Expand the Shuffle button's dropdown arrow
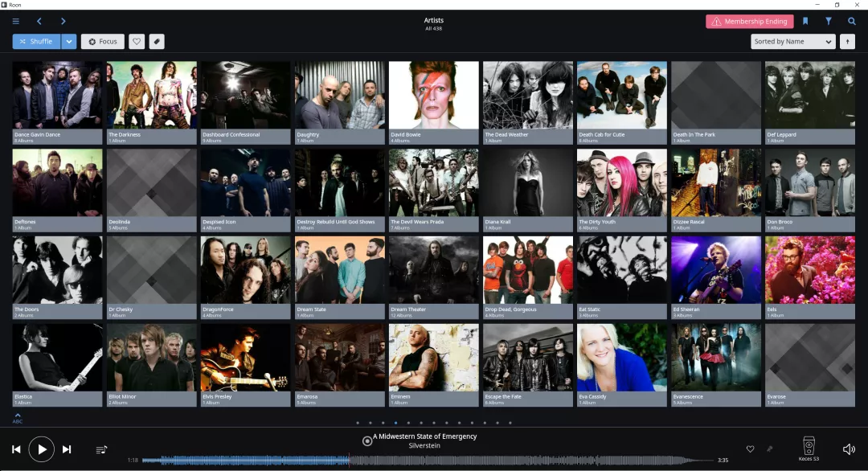This screenshot has height=471, width=868. (68, 42)
